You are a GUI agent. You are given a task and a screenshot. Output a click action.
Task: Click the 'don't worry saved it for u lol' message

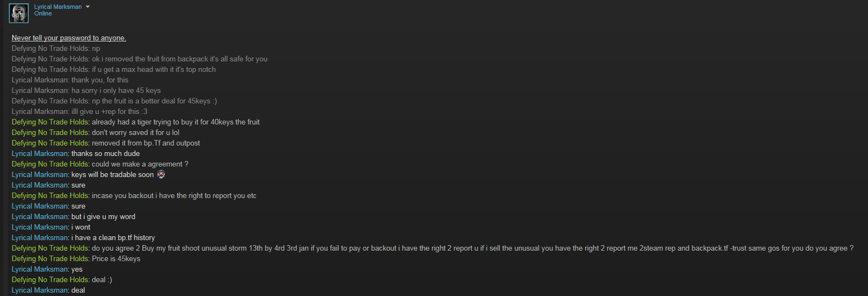click(136, 133)
